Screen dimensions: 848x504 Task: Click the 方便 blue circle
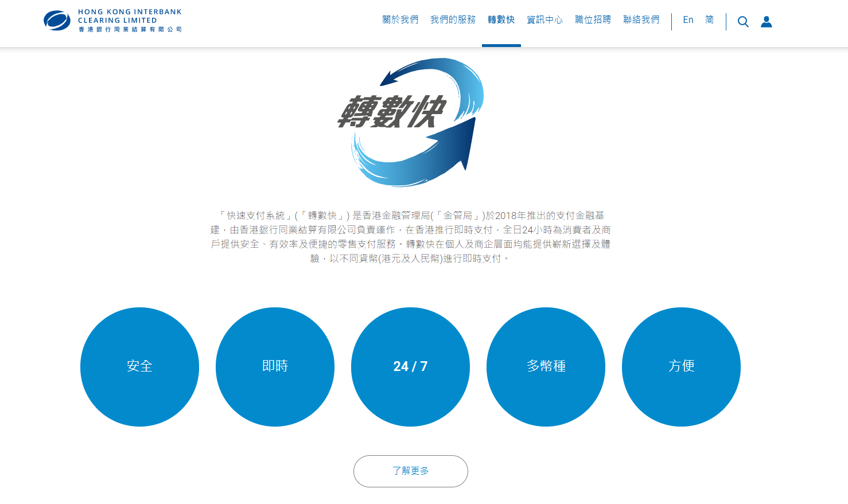681,366
